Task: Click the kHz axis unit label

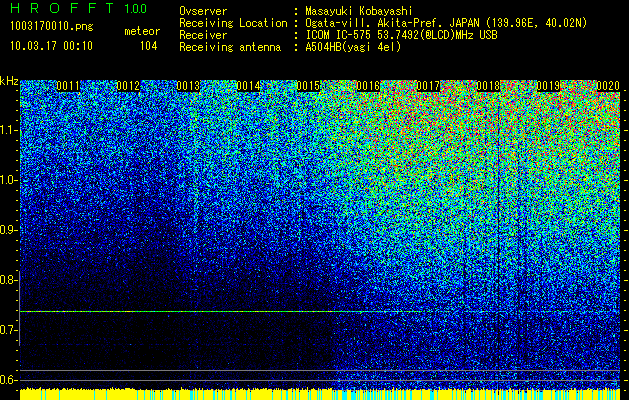Action: point(9,81)
